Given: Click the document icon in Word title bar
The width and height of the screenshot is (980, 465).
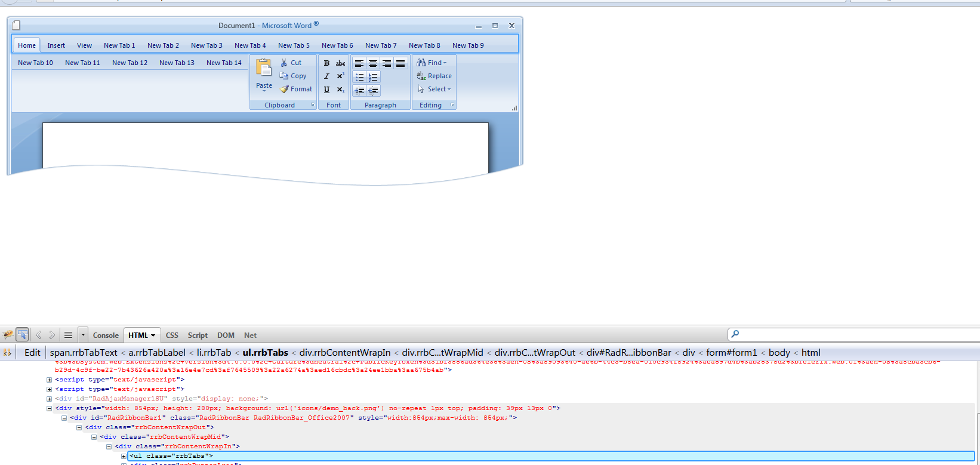Looking at the screenshot, I should click(16, 25).
